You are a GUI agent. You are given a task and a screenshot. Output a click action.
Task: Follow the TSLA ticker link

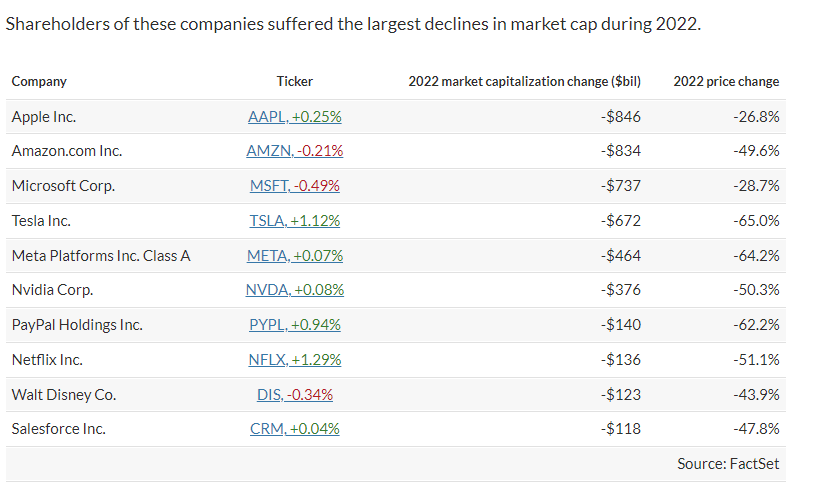[x=294, y=221]
